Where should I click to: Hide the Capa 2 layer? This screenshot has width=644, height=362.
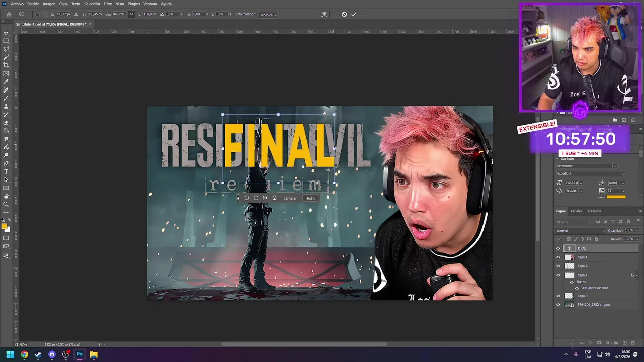pyautogui.click(x=558, y=266)
